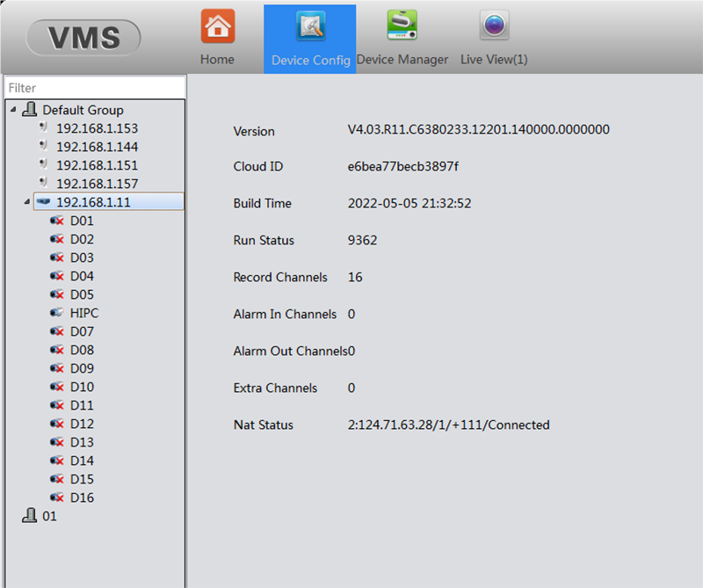Open the Device Manager icon

click(402, 26)
